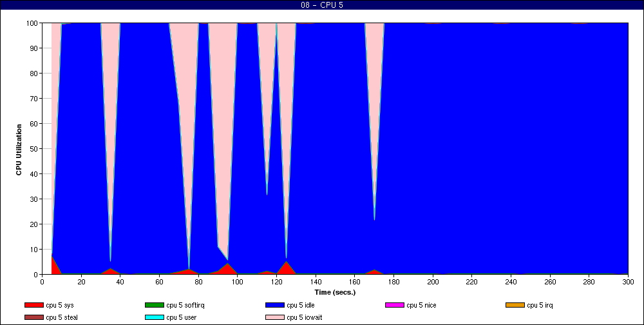The width and height of the screenshot is (644, 325).
Task: Select the 'cpu 5 irq' legend label
Action: (x=540, y=305)
